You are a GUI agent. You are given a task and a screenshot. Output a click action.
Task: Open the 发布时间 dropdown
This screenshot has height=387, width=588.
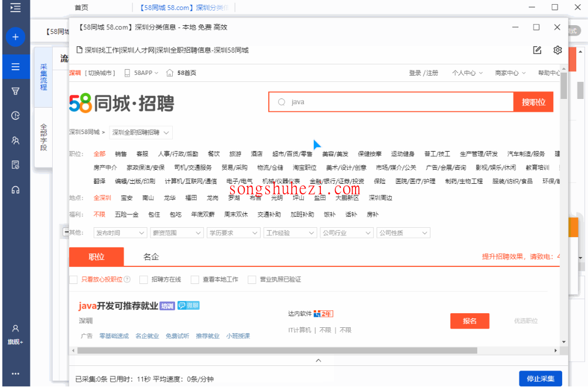click(x=120, y=233)
